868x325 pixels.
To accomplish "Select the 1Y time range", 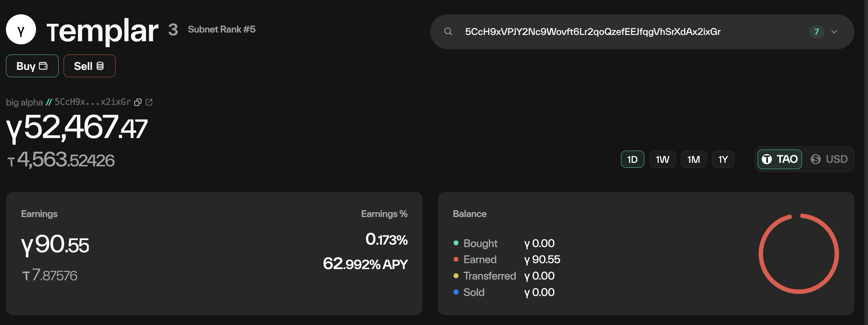I will click(723, 159).
